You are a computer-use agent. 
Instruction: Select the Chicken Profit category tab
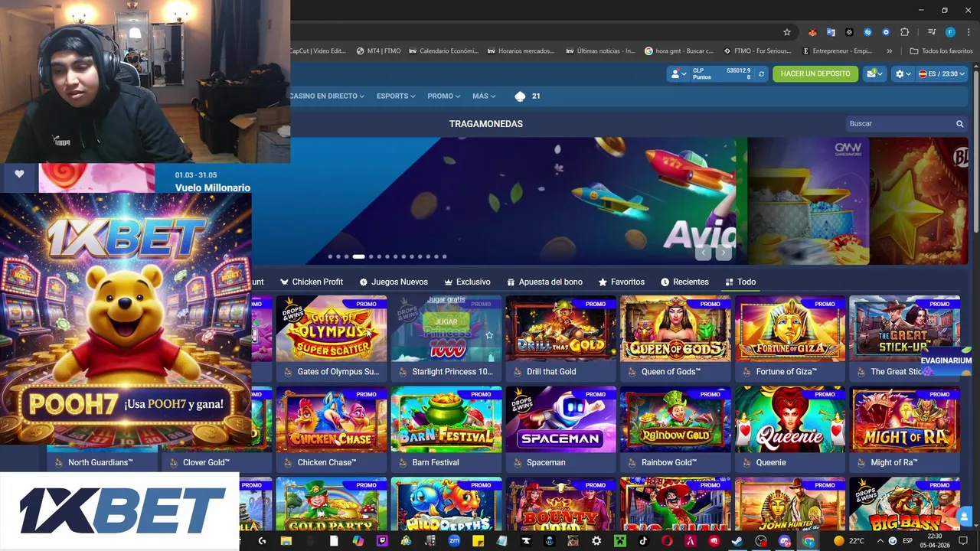pos(312,282)
